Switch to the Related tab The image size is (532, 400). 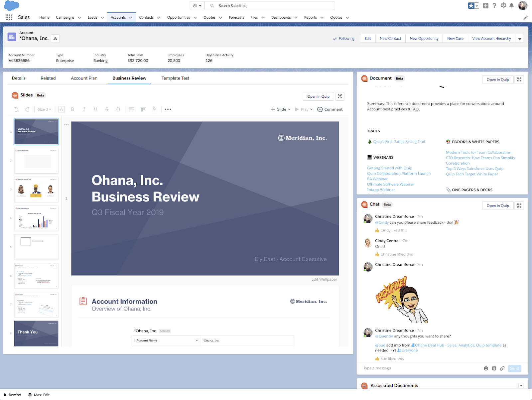tap(48, 78)
